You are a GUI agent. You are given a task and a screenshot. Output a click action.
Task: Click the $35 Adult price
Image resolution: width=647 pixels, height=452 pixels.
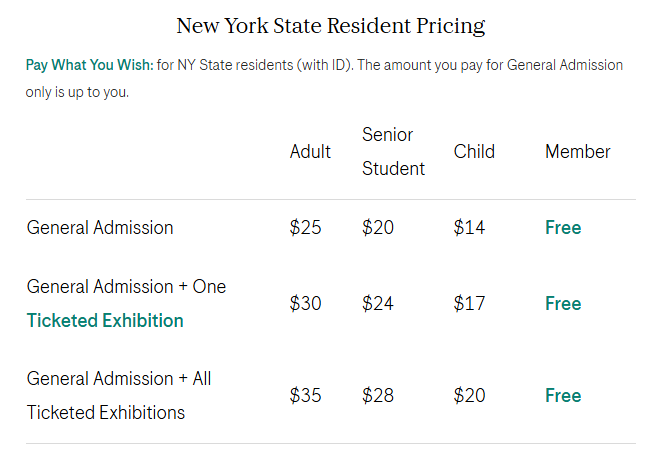(305, 395)
